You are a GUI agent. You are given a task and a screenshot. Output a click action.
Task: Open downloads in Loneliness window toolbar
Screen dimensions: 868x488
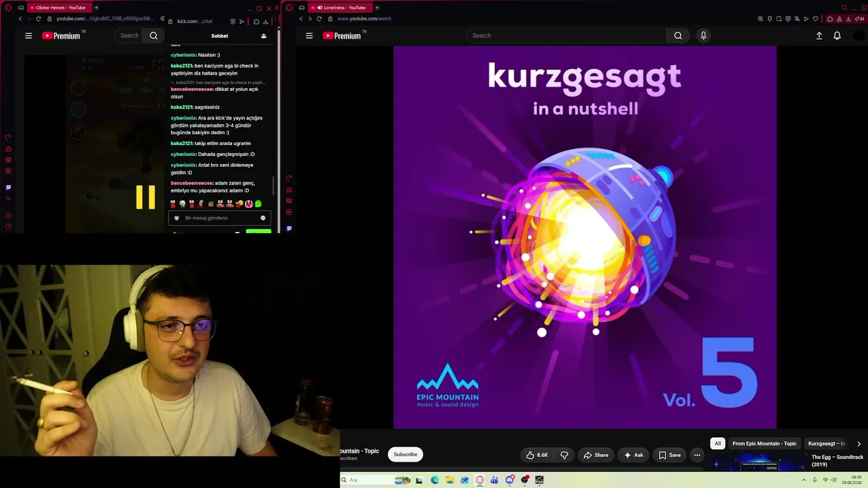[848, 19]
